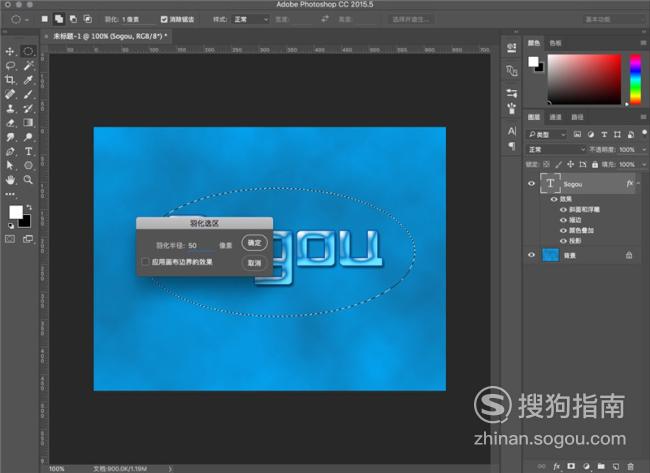Open the Color panel flyout menu

tap(643, 43)
